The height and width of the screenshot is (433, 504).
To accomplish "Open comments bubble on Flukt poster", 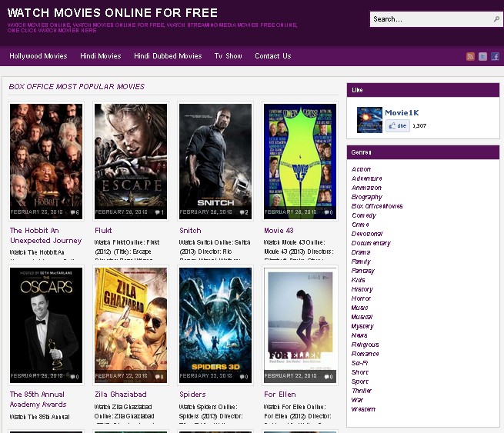I will pos(159,212).
